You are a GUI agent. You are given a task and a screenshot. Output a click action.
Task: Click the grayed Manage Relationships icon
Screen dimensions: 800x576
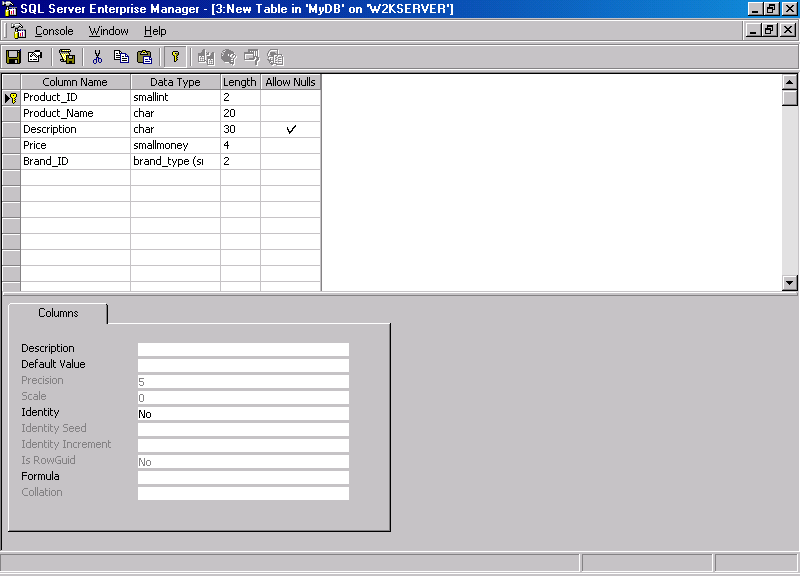tap(206, 57)
